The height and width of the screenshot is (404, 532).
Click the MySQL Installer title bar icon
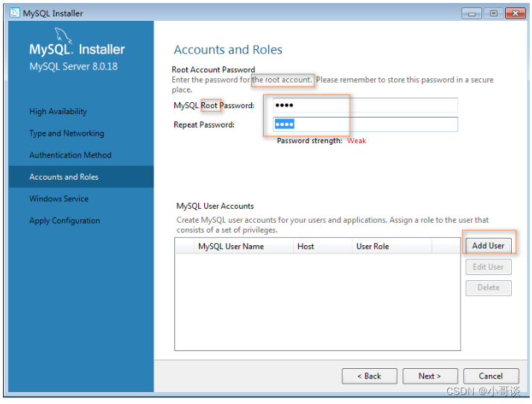[x=15, y=13]
